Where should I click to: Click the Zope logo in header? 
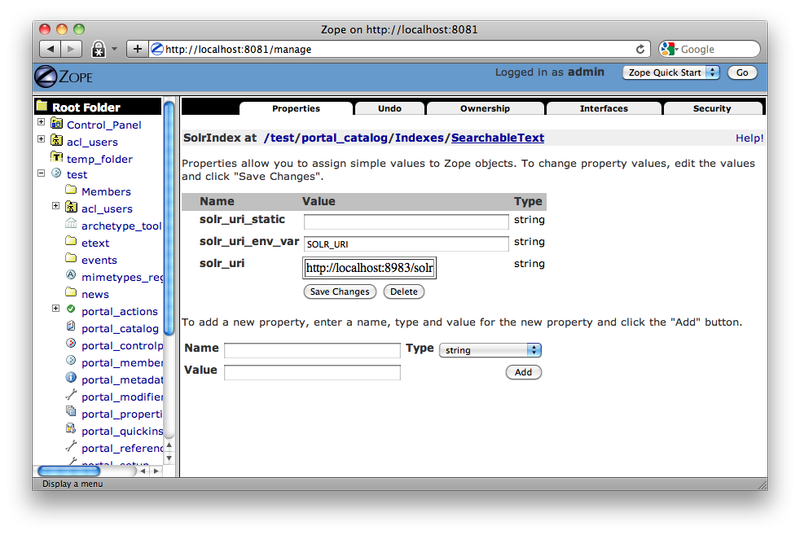point(64,77)
